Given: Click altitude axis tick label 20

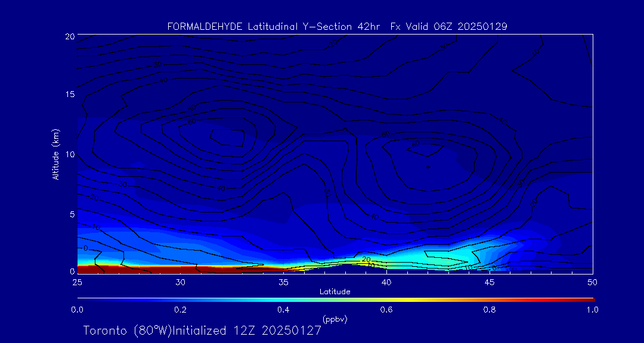Looking at the screenshot, I should click(69, 36).
